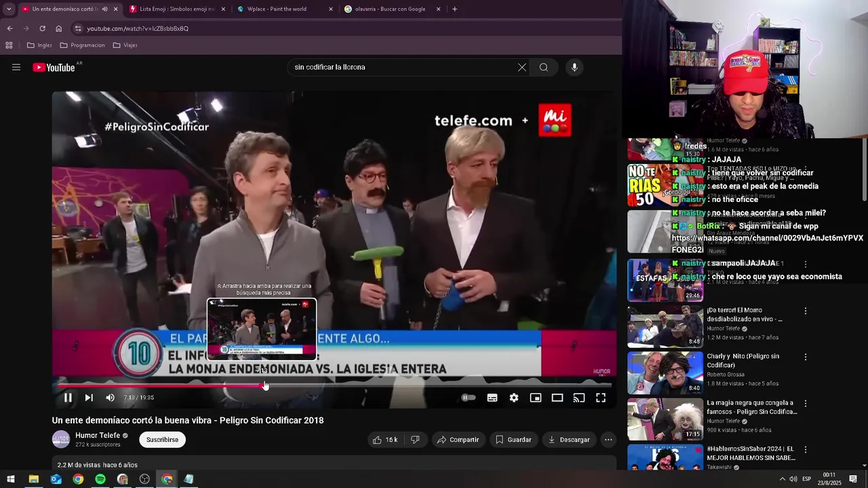Close the Lista Emoji tab
This screenshot has width=868, height=488.
pyautogui.click(x=224, y=9)
